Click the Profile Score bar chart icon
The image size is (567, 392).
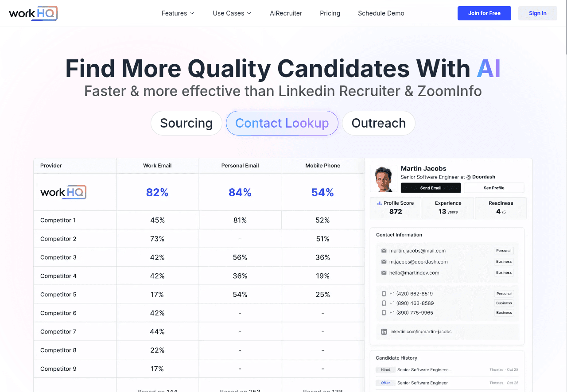379,203
